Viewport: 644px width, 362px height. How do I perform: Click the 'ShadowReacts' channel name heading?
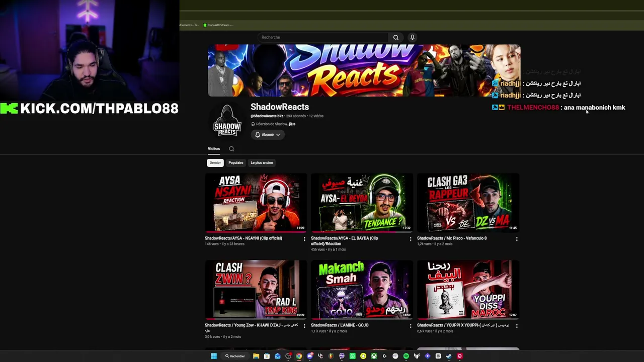point(280,107)
